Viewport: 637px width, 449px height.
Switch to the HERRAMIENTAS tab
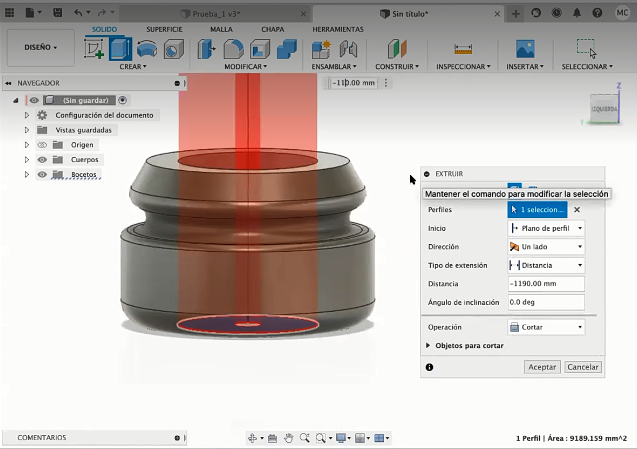[338, 29]
